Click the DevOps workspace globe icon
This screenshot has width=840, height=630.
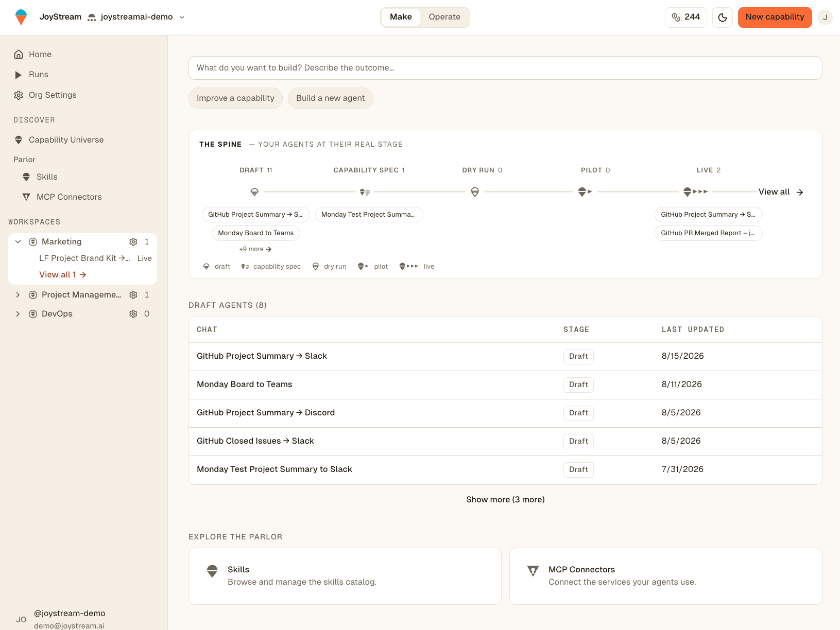coord(33,314)
